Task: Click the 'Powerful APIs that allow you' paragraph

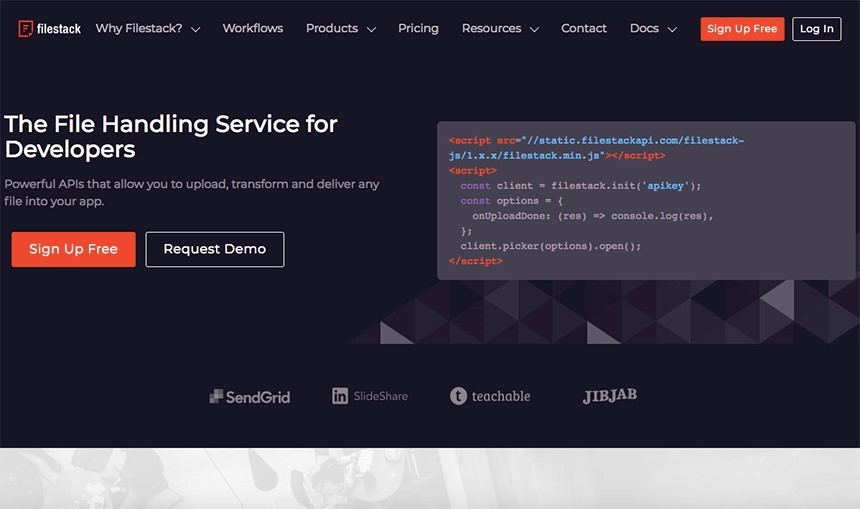Action: point(191,193)
